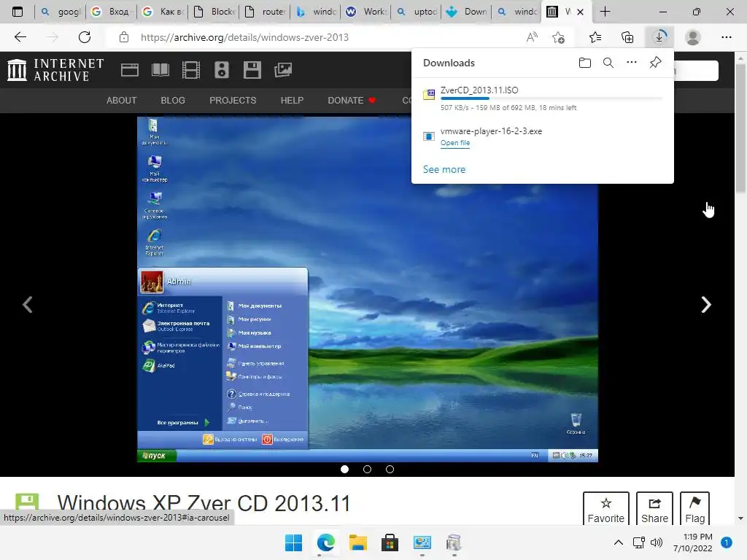Switch to the first google search tab
Image resolution: width=747 pixels, height=560 pixels.
[x=61, y=12]
